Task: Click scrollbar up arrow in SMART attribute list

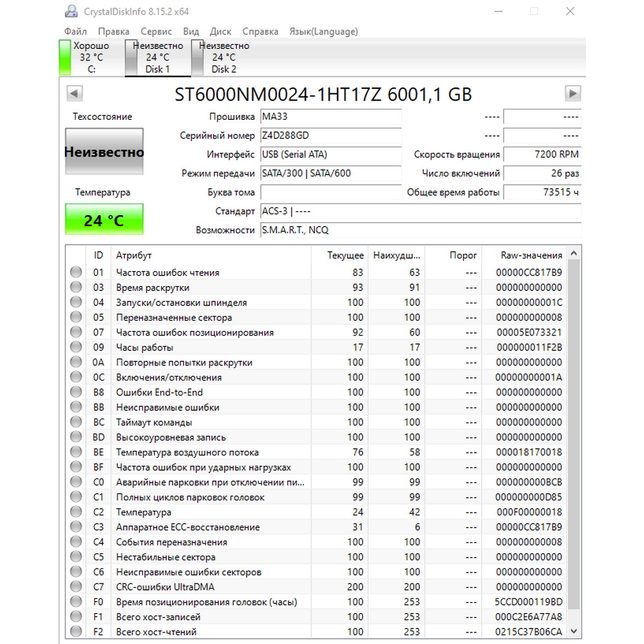Action: [x=574, y=253]
